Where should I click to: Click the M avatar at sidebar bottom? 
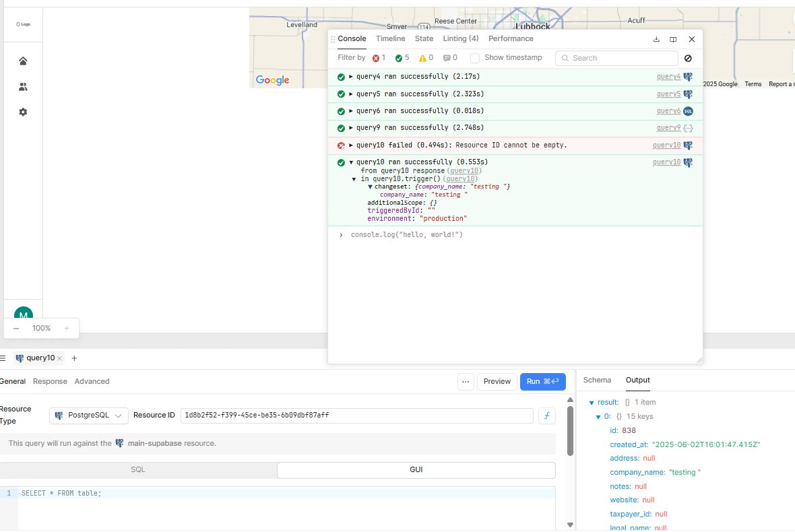click(22, 314)
